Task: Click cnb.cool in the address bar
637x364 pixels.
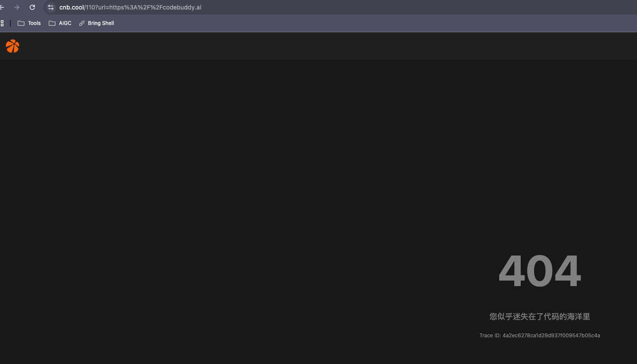Action: (71, 7)
